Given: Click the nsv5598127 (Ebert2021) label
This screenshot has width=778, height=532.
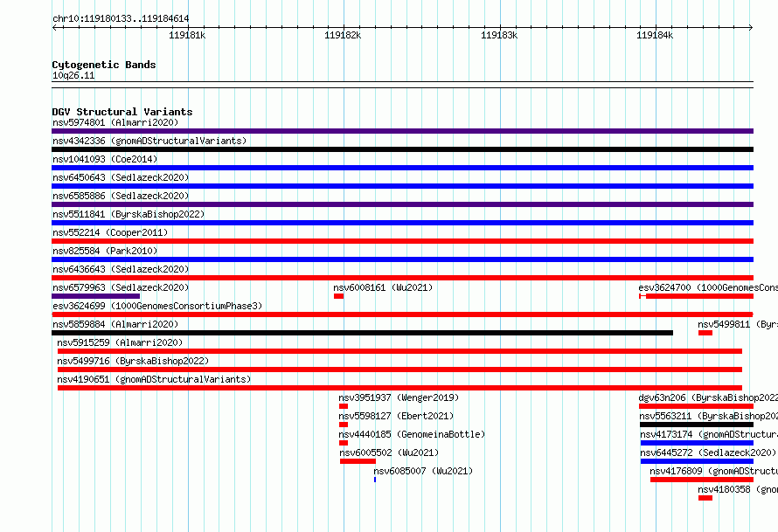Looking at the screenshot, I should pyautogui.click(x=396, y=416).
